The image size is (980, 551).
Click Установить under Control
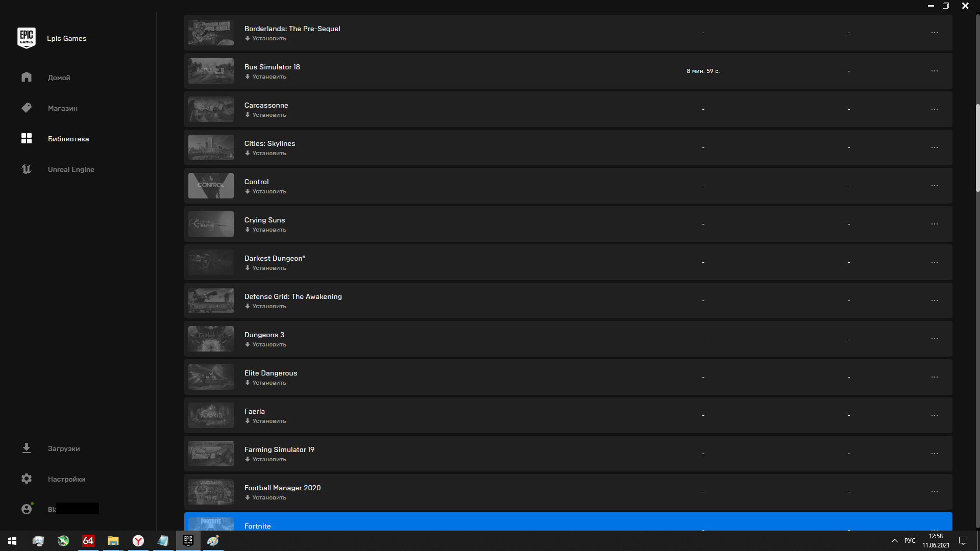click(x=265, y=191)
